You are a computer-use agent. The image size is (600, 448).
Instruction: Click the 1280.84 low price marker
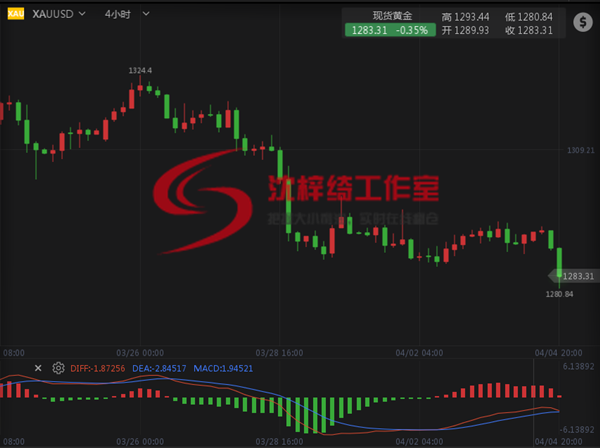pos(558,293)
